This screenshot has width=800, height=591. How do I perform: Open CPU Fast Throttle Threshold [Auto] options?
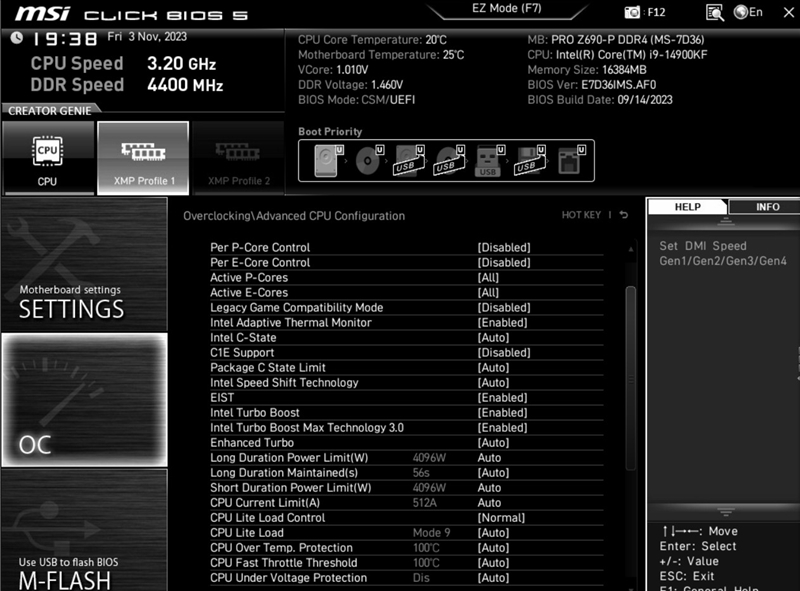click(493, 562)
